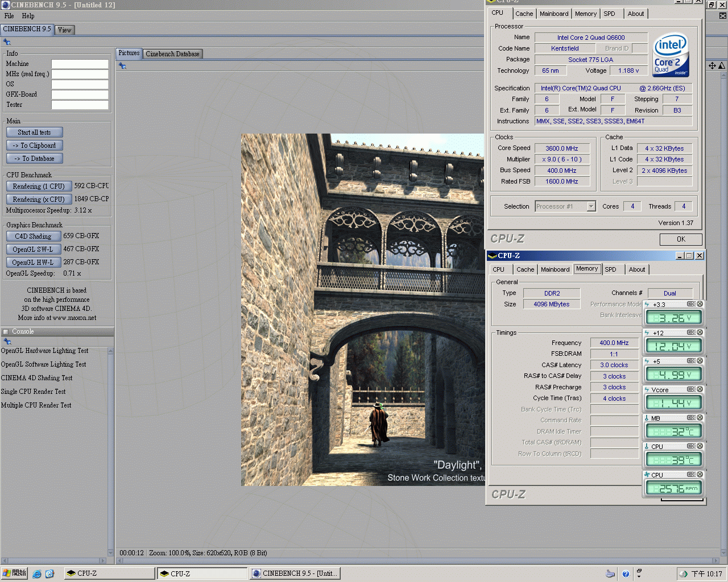Click the To Clipboard button
Screen dimensions: 728x582
pos(34,145)
